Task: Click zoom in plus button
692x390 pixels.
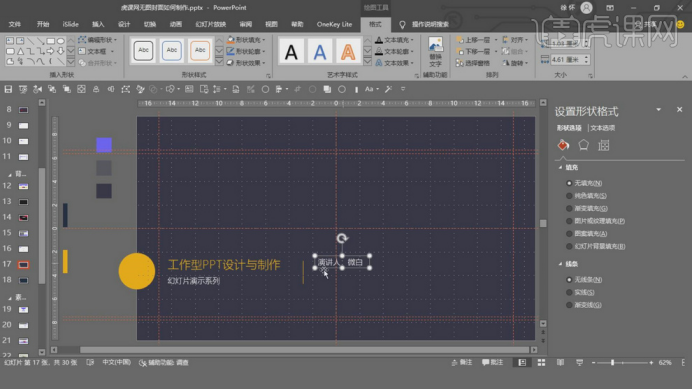Action: (651, 363)
